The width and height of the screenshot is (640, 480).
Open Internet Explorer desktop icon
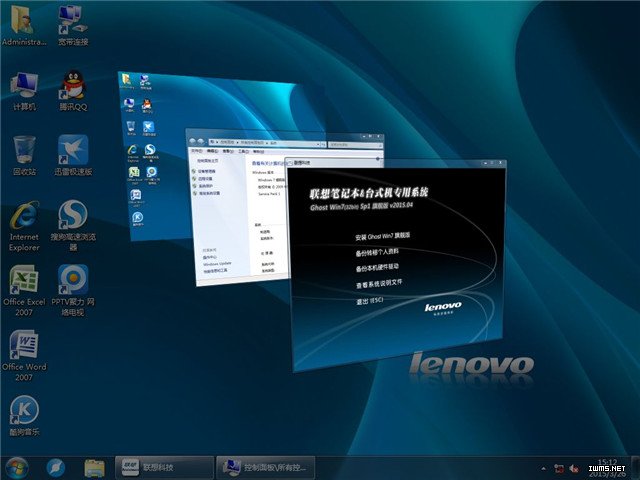tap(24, 226)
